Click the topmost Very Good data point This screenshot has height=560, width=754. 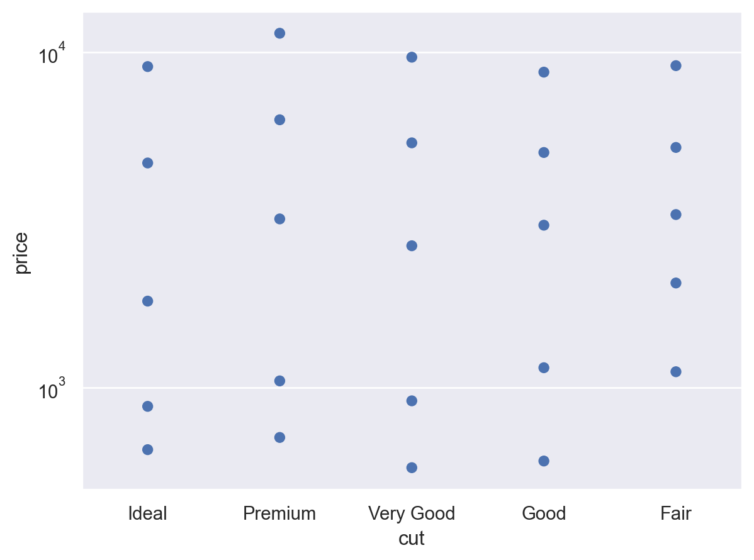click(x=412, y=57)
